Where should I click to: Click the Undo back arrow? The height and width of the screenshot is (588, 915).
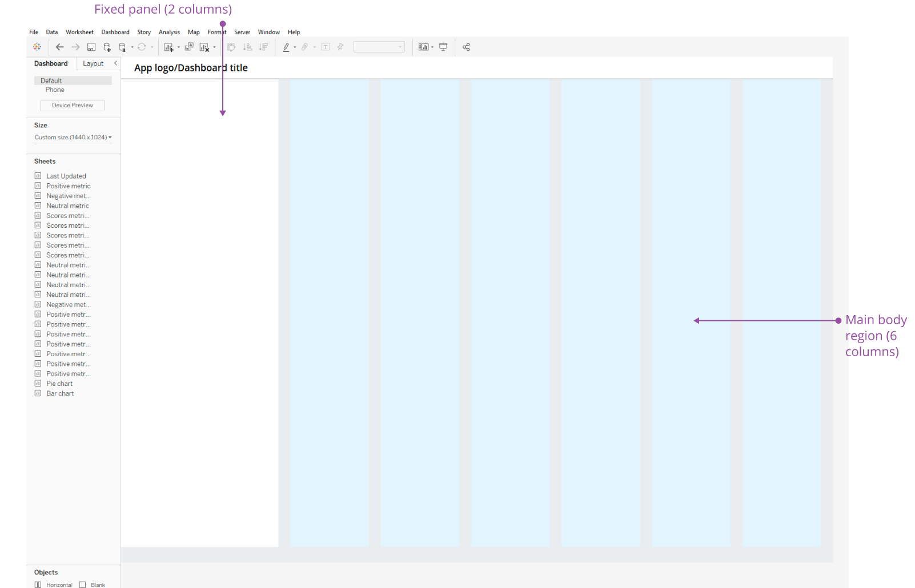(60, 47)
